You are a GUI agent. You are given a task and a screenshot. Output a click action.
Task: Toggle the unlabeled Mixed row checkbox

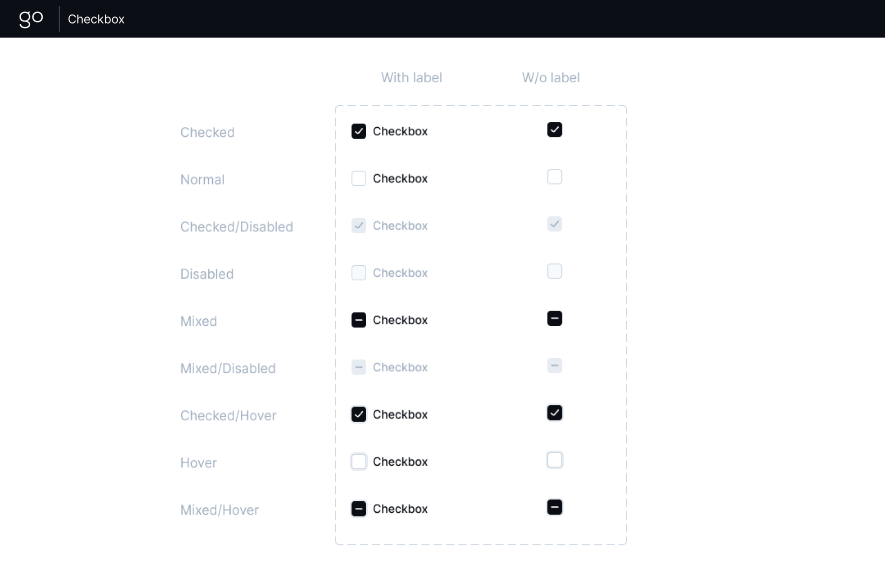[x=554, y=318]
